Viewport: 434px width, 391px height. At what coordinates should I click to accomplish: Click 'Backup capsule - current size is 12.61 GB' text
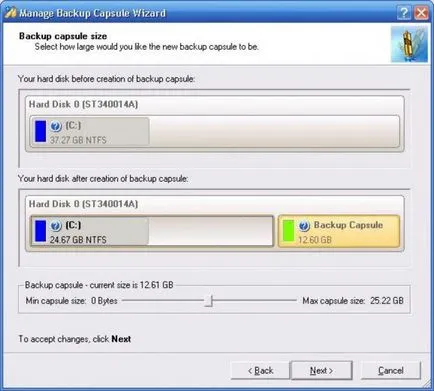point(99,285)
